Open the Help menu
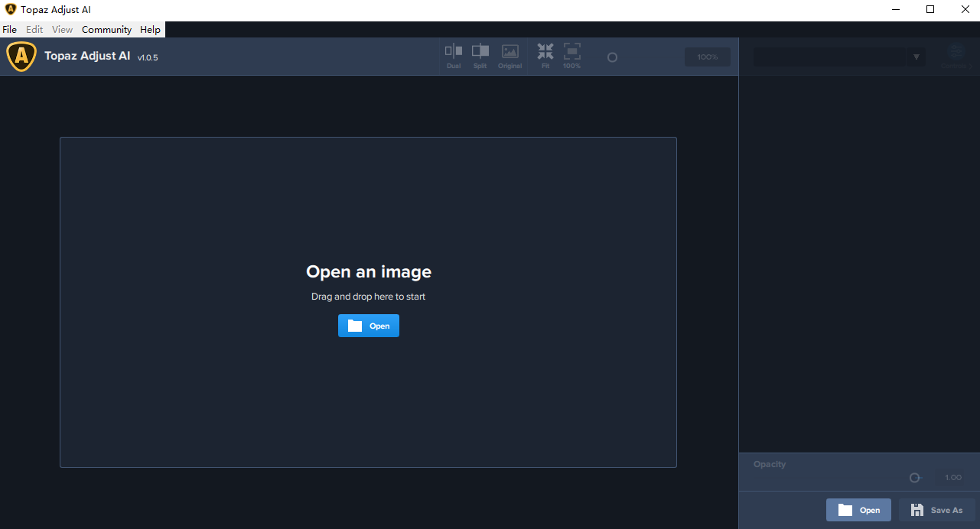The width and height of the screenshot is (980, 529). click(151, 30)
